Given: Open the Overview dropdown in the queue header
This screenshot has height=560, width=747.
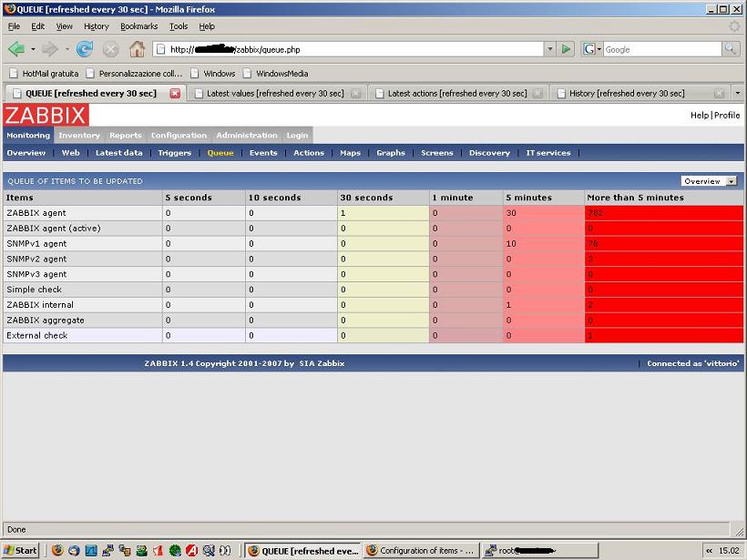Looking at the screenshot, I should click(709, 181).
